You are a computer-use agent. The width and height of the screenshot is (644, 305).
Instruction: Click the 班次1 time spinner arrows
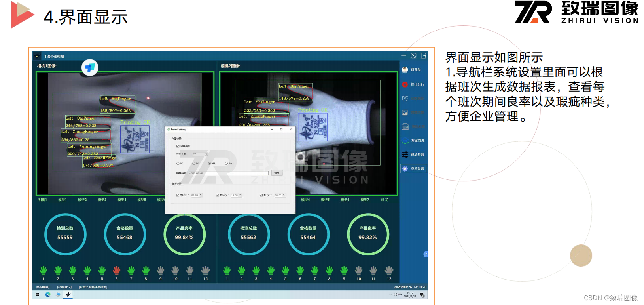tap(201, 195)
